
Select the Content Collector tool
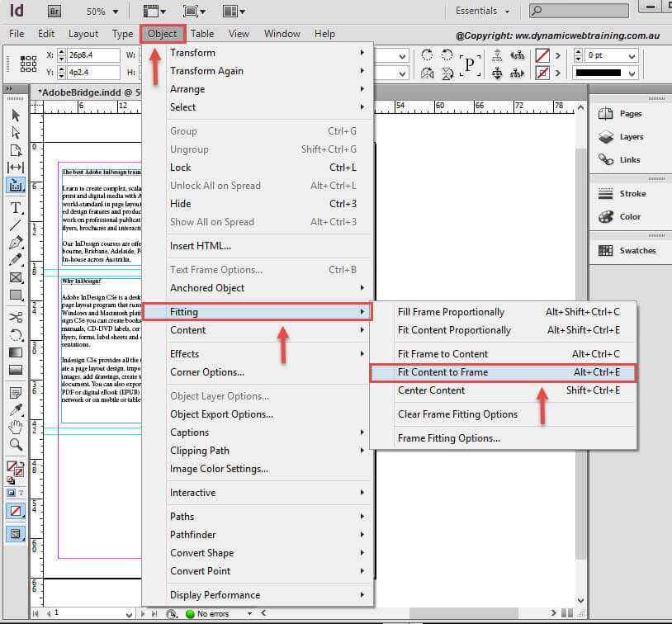coord(16,185)
